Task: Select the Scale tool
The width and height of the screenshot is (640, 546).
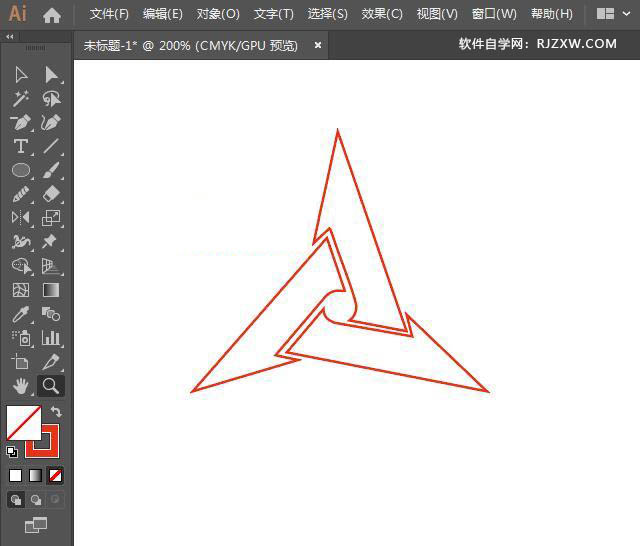Action: [51, 218]
